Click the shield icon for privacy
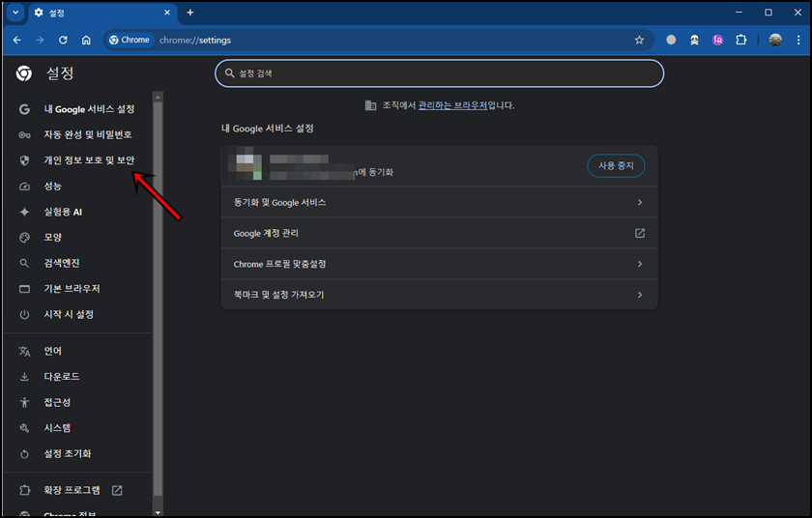 pos(24,160)
